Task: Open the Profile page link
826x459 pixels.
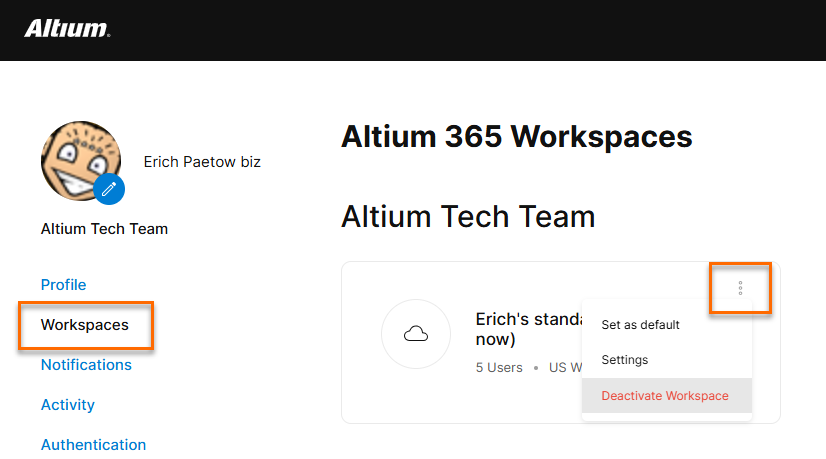Action: pos(63,285)
